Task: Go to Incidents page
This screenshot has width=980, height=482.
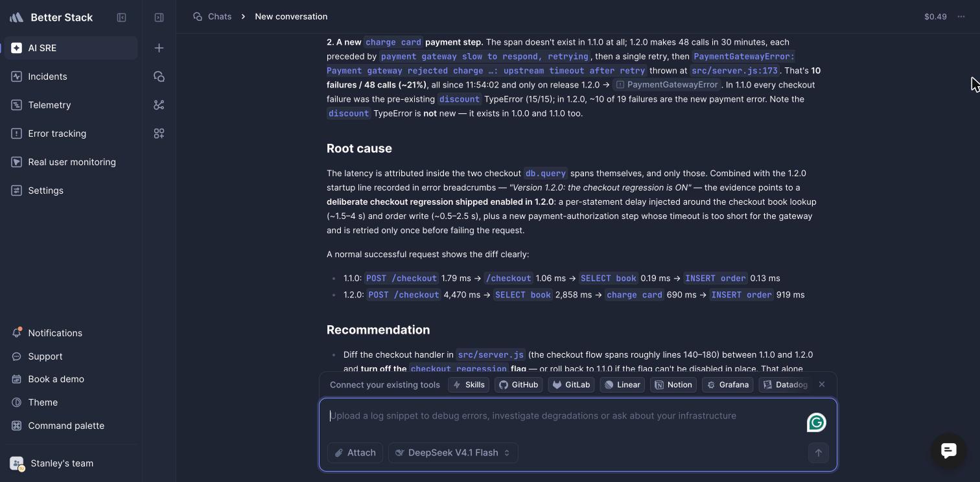Action: [x=71, y=76]
